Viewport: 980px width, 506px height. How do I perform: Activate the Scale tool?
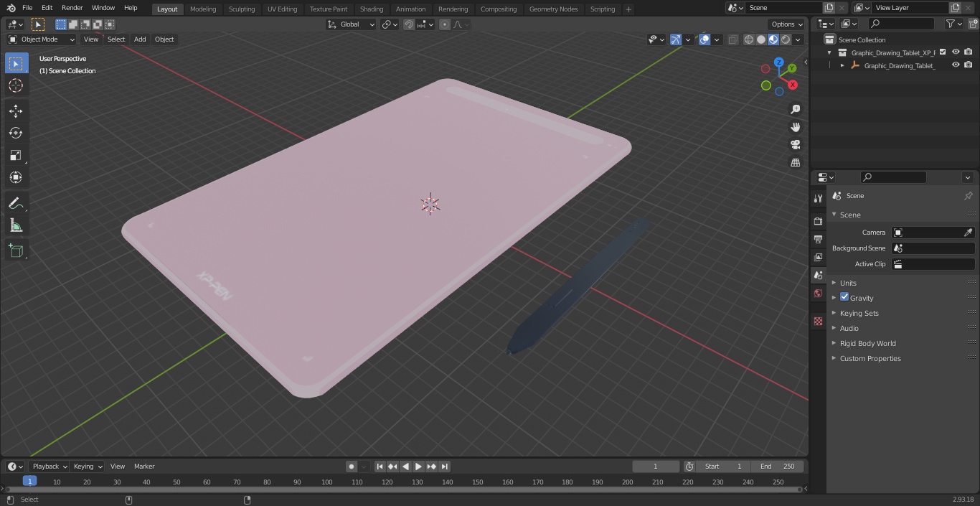coord(16,155)
